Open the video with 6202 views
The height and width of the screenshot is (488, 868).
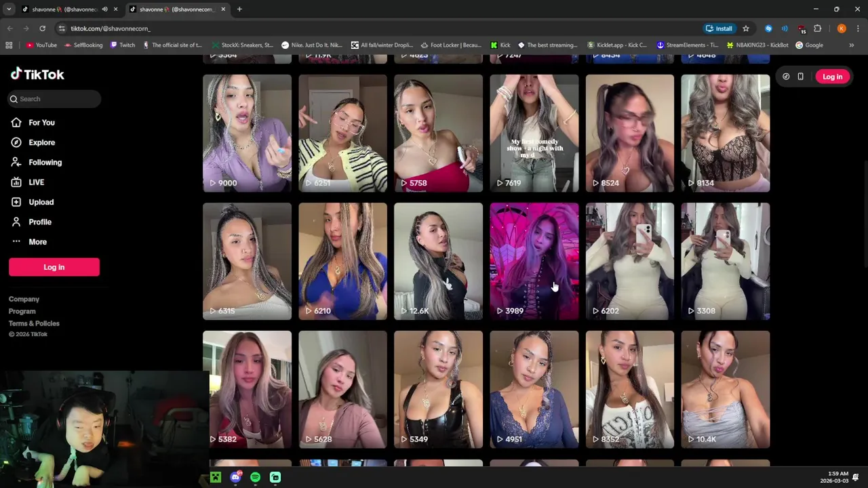click(630, 262)
